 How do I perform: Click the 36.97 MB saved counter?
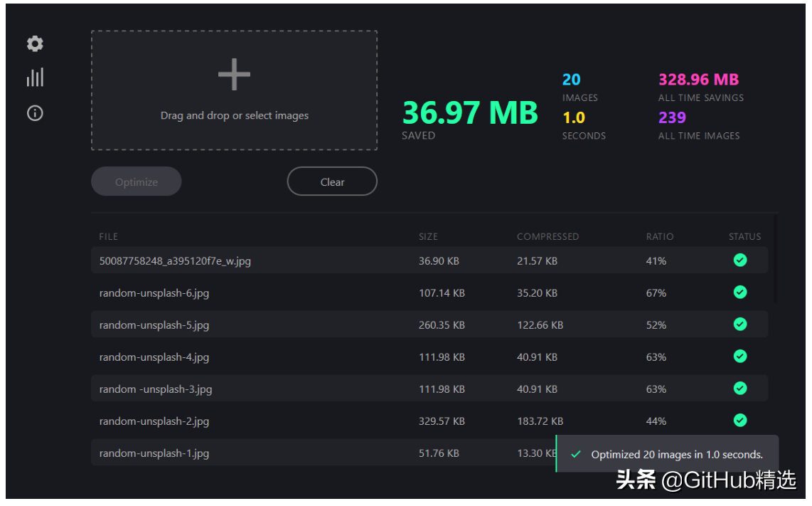point(470,112)
